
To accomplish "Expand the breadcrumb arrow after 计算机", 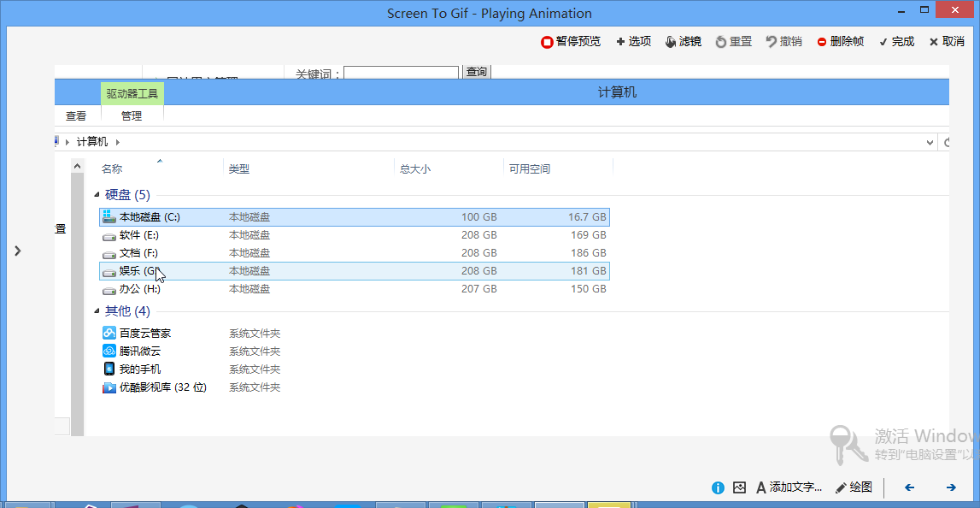I will pyautogui.click(x=118, y=142).
